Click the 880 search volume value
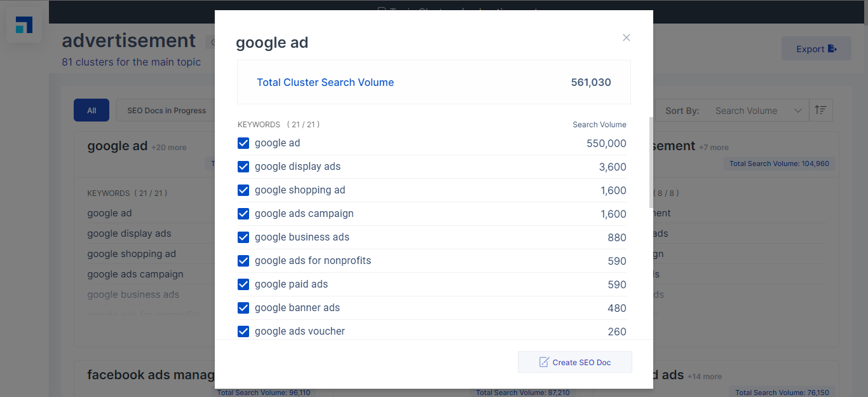 [x=617, y=238]
